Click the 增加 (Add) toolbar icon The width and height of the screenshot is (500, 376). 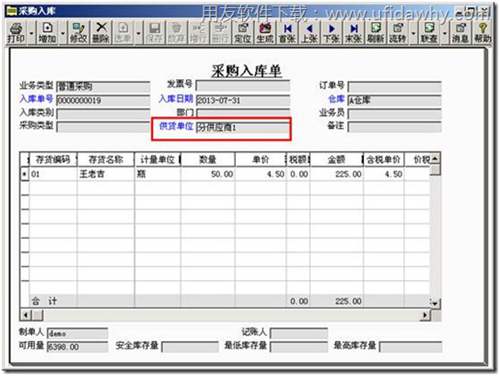[47, 32]
